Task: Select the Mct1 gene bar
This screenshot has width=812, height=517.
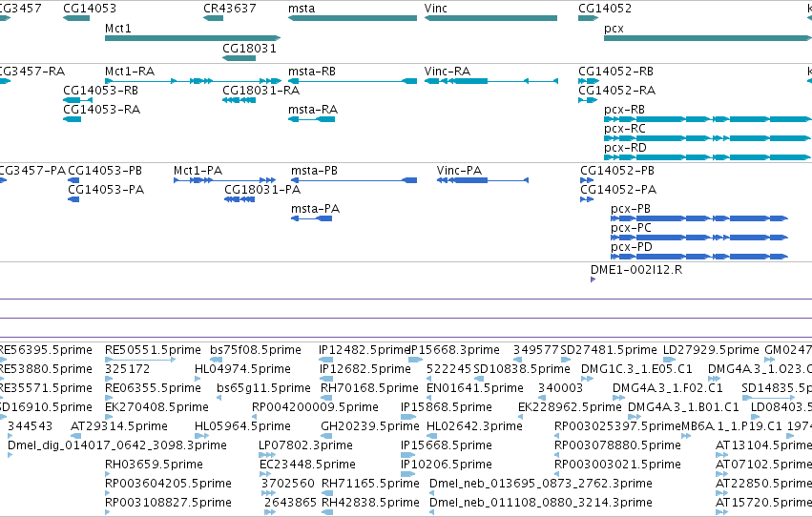Action: pos(193,38)
